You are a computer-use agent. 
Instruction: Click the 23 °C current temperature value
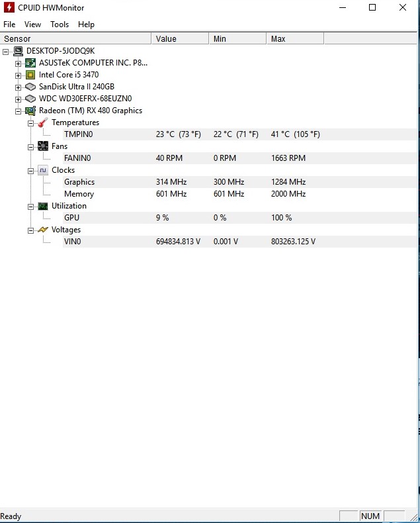point(179,134)
